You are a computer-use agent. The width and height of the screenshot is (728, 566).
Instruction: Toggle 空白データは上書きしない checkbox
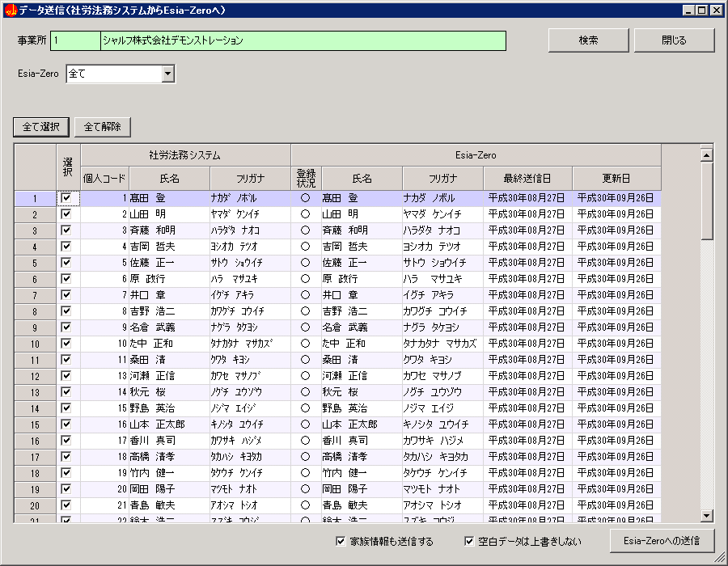pos(469,541)
